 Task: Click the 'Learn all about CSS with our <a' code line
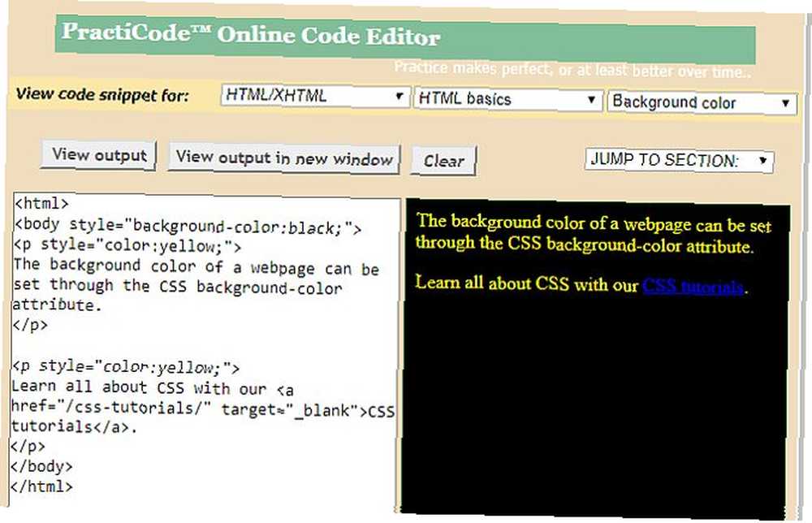[x=153, y=388]
